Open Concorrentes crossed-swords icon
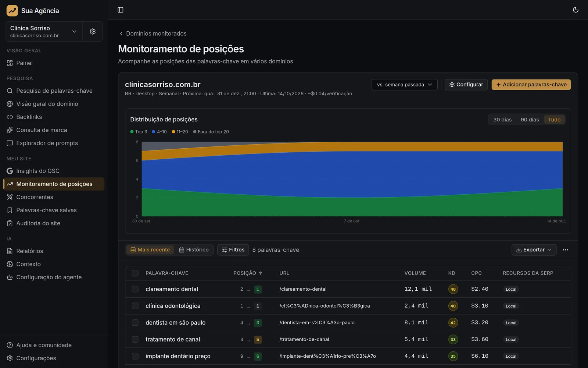Image resolution: width=588 pixels, height=368 pixels. point(10,197)
